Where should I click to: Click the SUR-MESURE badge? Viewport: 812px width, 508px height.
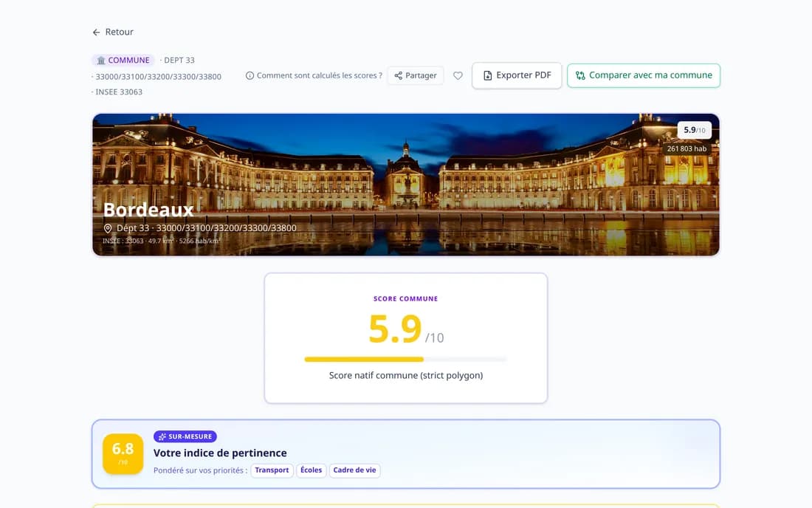pos(185,436)
